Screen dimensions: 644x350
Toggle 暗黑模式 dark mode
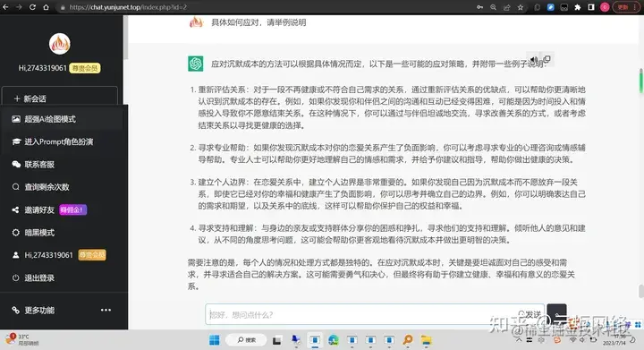(62, 233)
